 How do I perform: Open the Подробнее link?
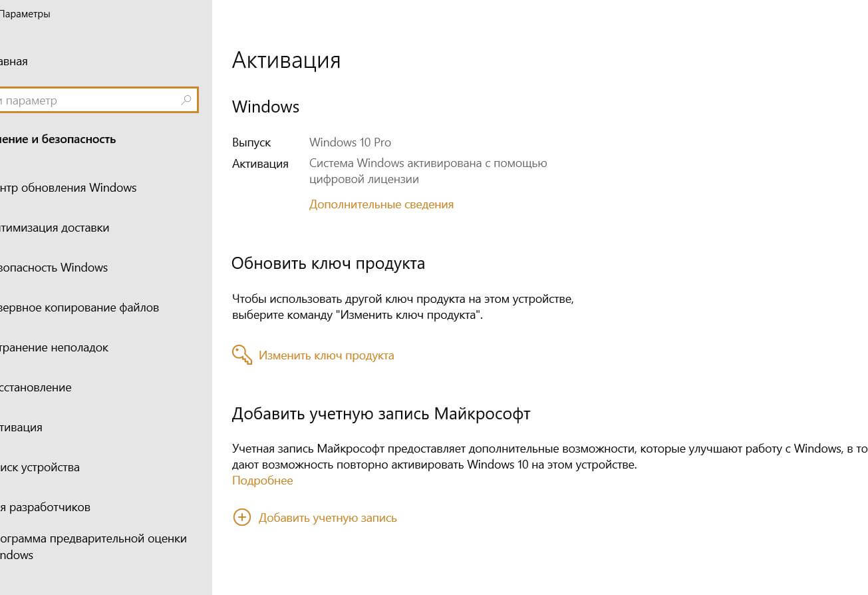[262, 481]
